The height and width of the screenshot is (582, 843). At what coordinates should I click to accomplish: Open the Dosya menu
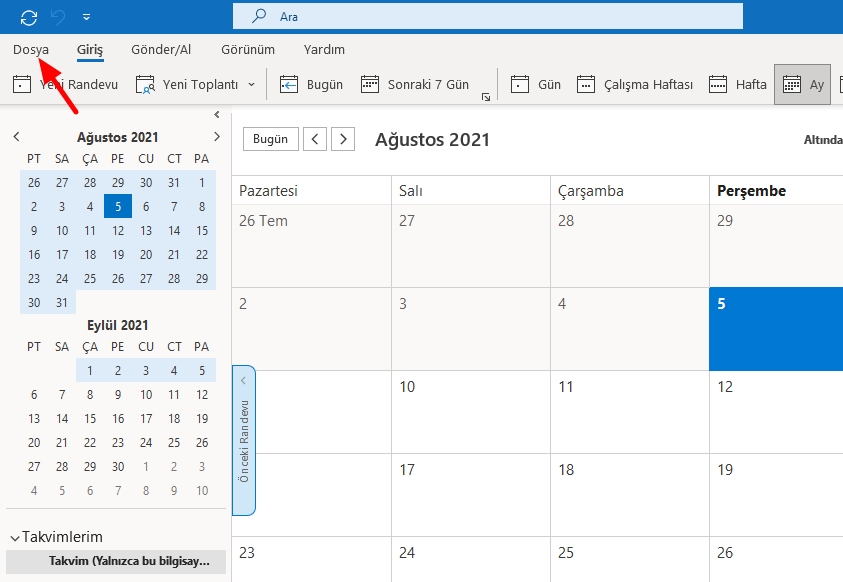coord(30,49)
